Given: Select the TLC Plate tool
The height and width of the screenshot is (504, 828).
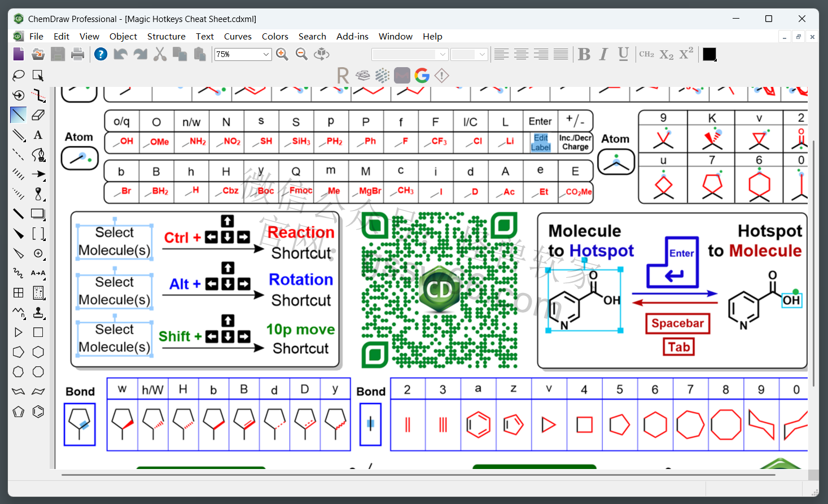Looking at the screenshot, I should point(38,293).
